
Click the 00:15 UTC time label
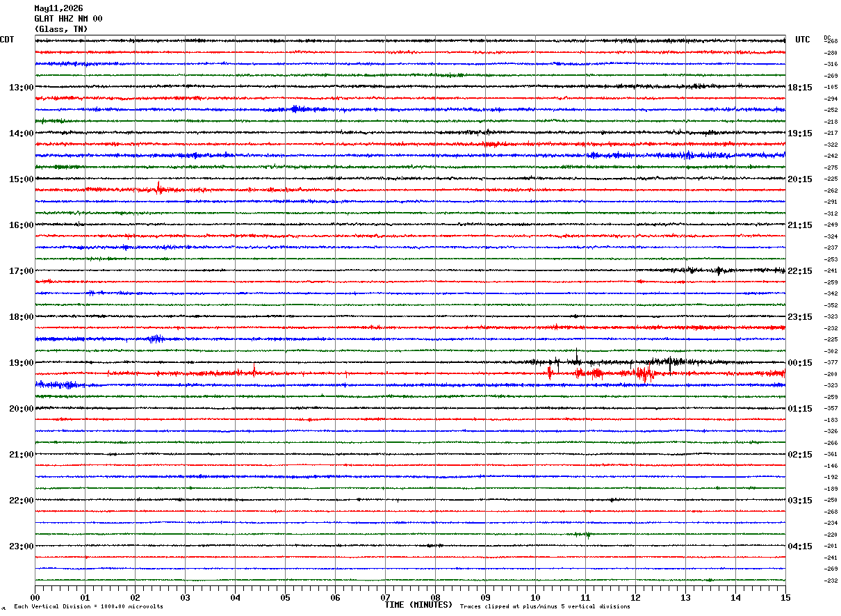800,363
